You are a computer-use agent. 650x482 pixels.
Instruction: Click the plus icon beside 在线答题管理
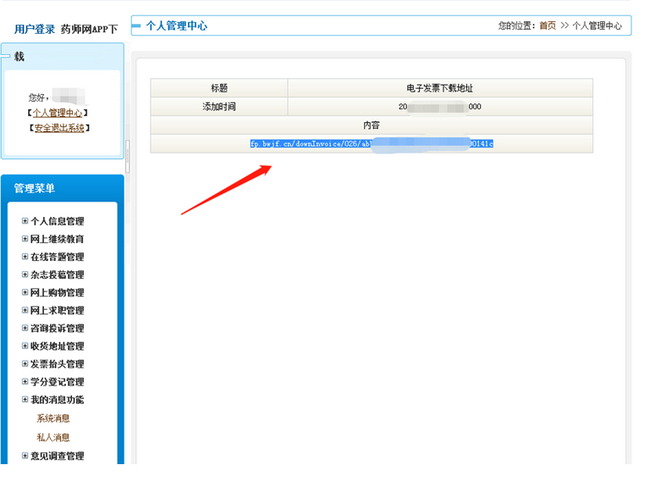(x=25, y=257)
